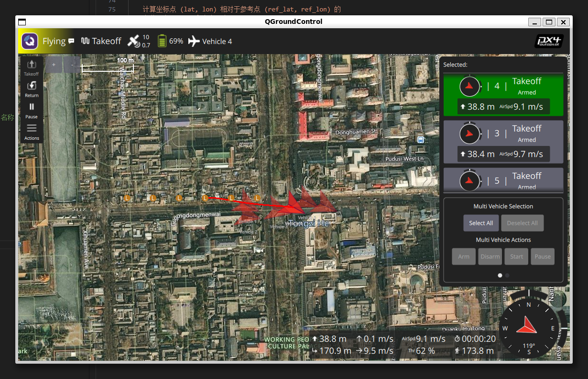Click the 119° heading readout
The height and width of the screenshot is (379, 588).
coord(529,346)
